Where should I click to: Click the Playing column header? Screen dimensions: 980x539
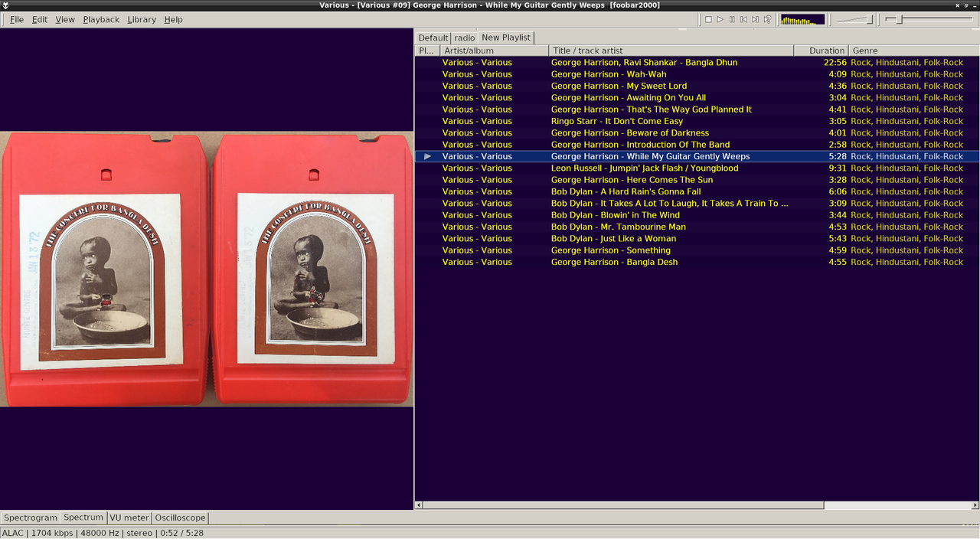[427, 51]
